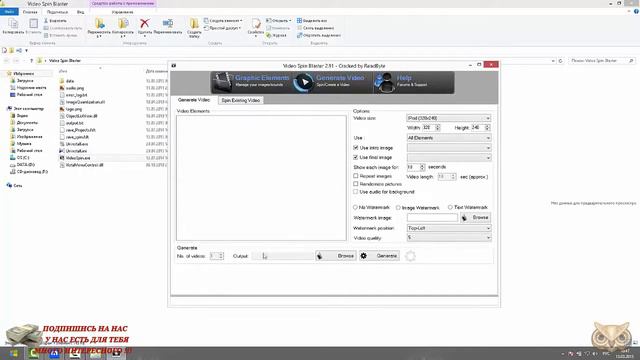
Task: Enable the Repeat images checkbox
Action: click(x=356, y=176)
